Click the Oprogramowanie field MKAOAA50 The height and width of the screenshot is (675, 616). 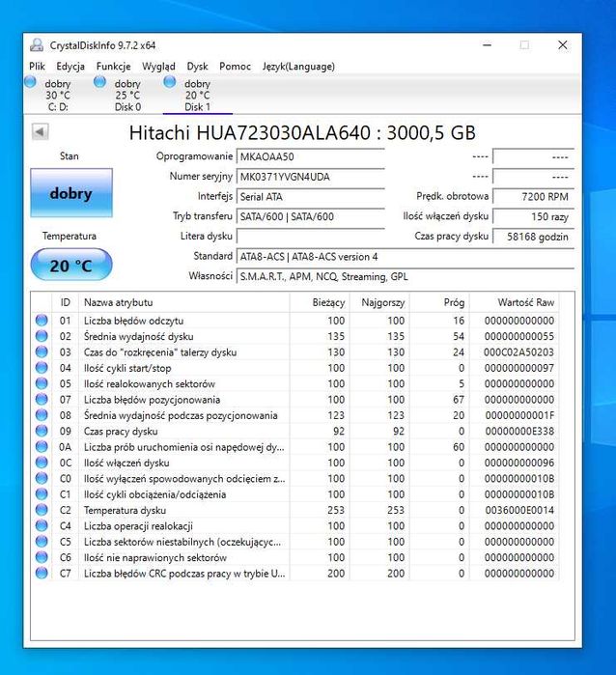[x=310, y=156]
